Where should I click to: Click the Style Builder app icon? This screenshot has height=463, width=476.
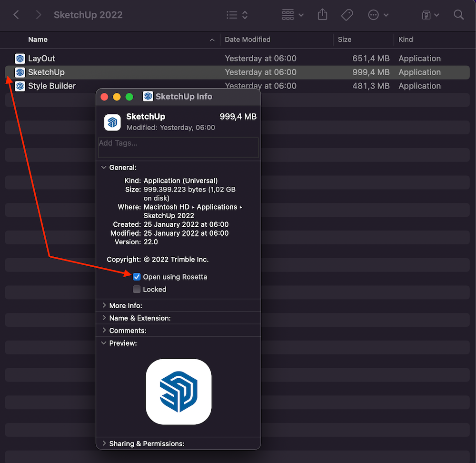[20, 86]
